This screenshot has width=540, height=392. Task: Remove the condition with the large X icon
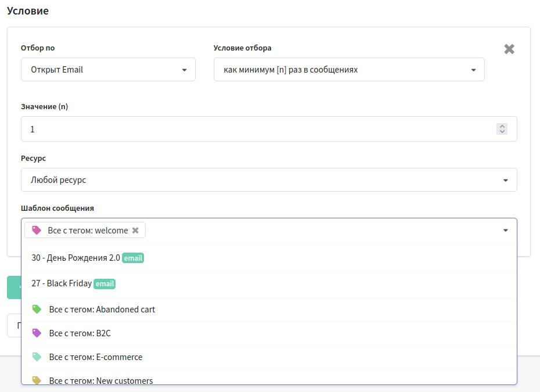pyautogui.click(x=509, y=49)
